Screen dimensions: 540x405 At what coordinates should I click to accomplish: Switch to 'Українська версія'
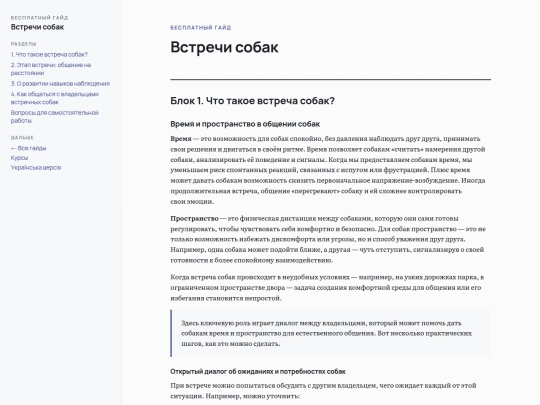(x=36, y=167)
